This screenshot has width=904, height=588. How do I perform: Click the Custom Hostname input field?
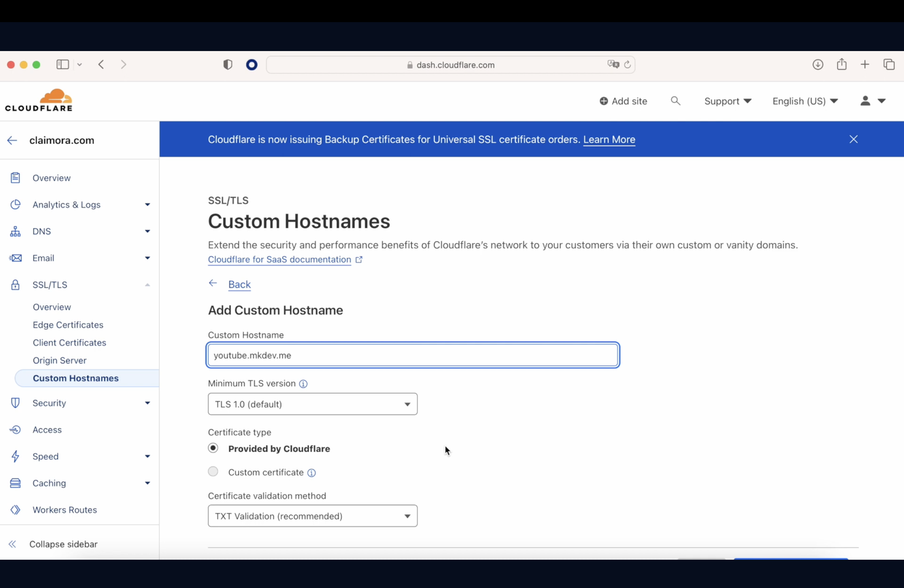pos(413,355)
